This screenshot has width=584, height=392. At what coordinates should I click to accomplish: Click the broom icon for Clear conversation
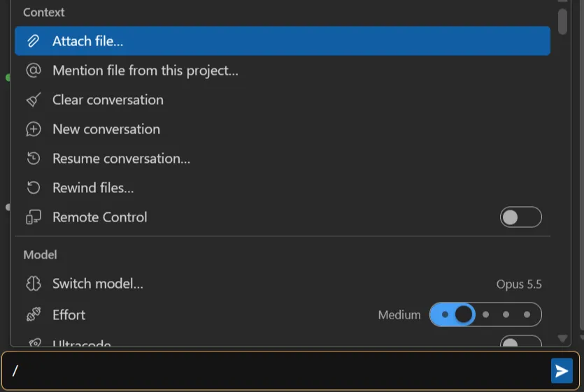pos(33,100)
